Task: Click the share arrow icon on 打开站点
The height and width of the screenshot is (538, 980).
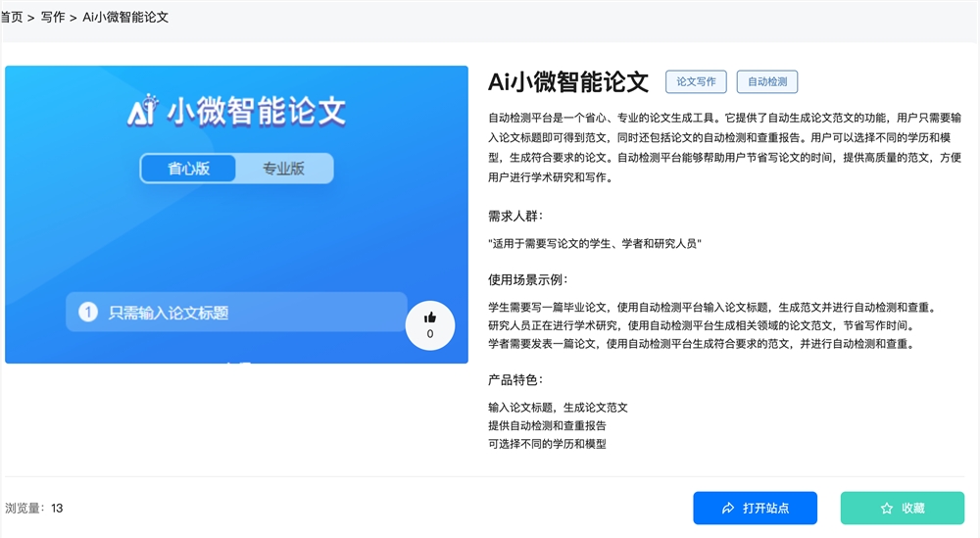Action: pos(728,508)
